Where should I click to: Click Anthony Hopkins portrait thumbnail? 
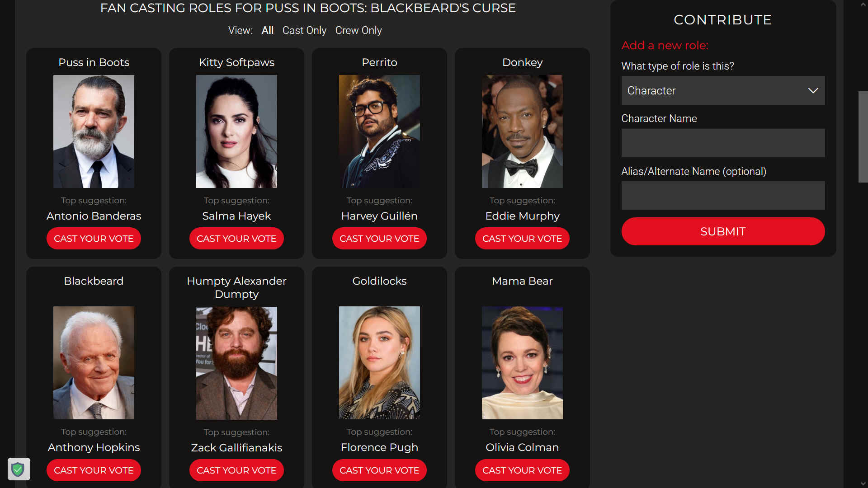[x=94, y=363]
